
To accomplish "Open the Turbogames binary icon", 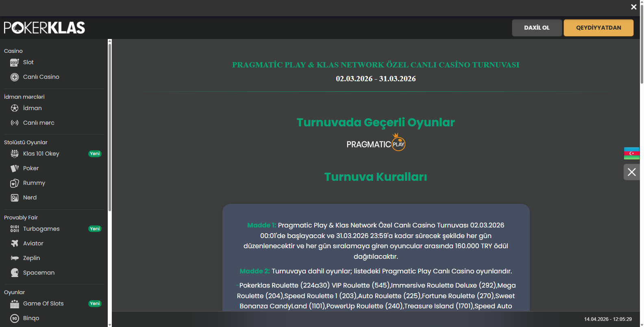I will click(x=15, y=229).
